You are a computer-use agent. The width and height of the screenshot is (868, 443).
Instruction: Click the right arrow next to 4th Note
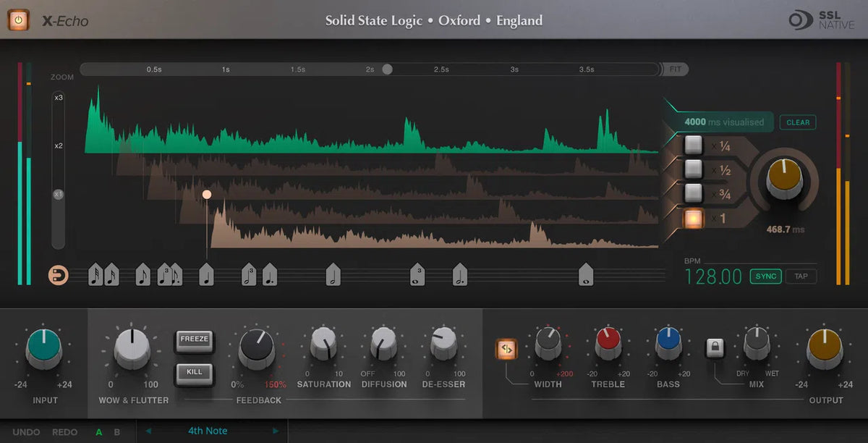coord(274,431)
